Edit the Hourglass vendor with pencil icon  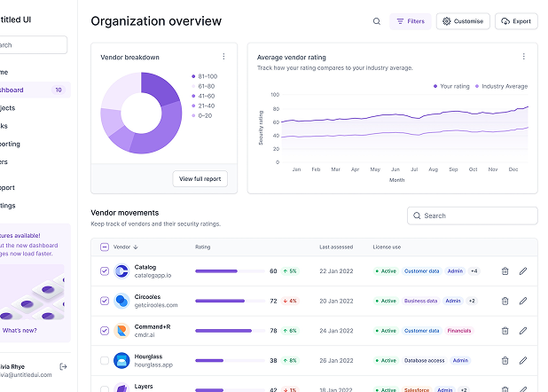click(523, 361)
